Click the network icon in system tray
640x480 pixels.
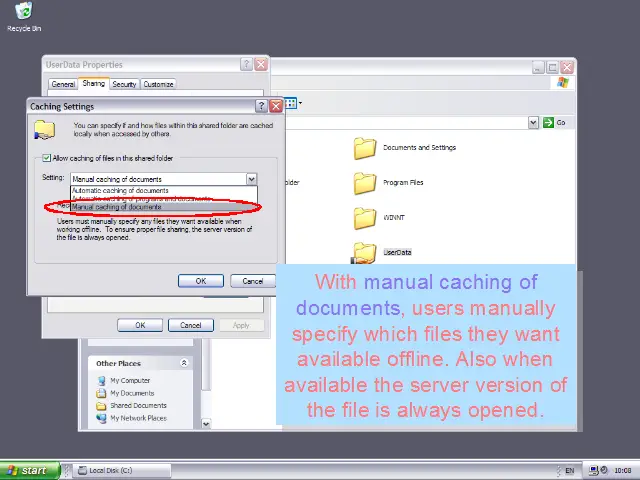tap(594, 471)
